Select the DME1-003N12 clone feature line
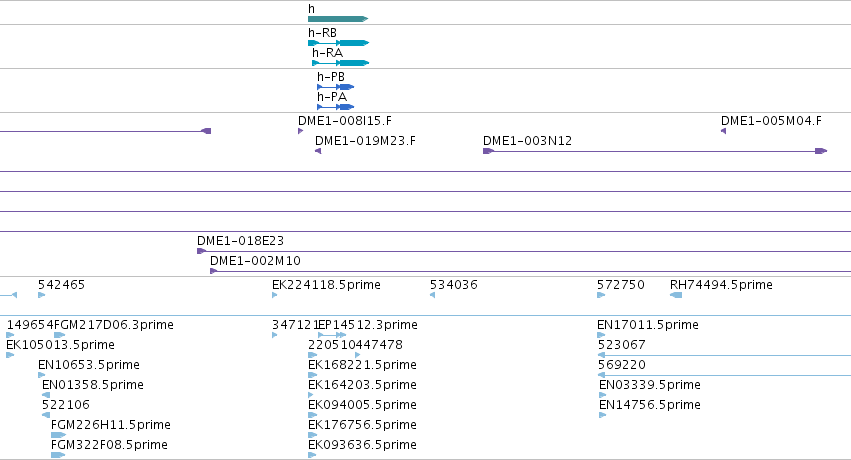Viewport: 851px width, 460px height. [655, 151]
